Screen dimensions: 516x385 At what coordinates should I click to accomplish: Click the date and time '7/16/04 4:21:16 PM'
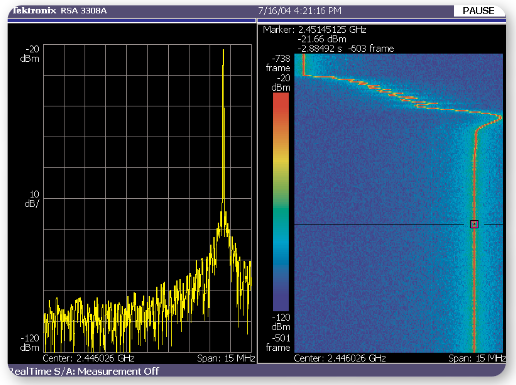coord(300,11)
